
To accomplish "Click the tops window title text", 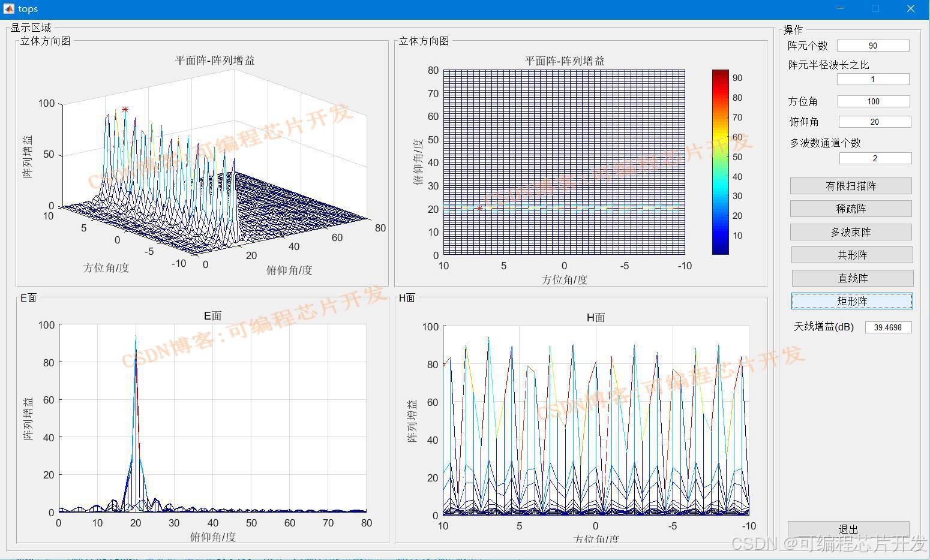I will [28, 8].
